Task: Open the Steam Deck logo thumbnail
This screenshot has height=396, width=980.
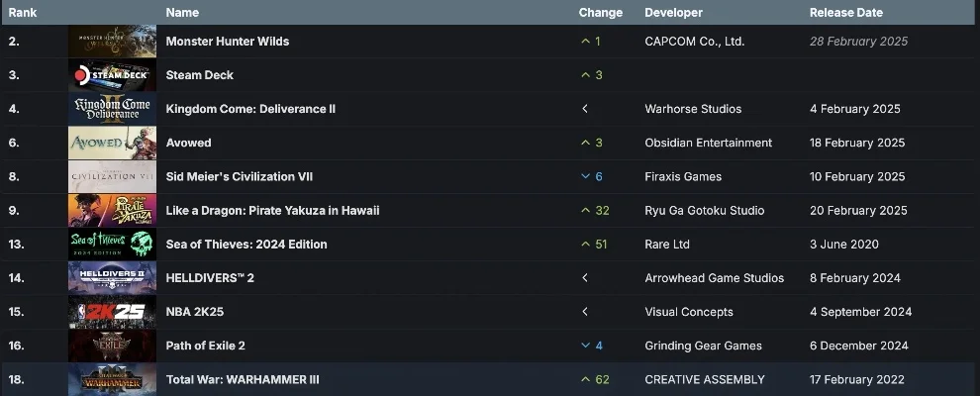Action: (x=112, y=75)
